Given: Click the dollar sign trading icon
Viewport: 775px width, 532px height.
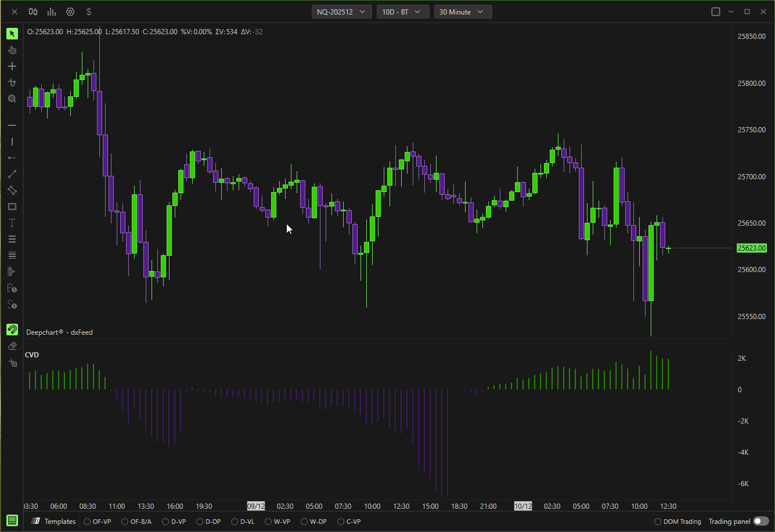Looking at the screenshot, I should click(89, 12).
